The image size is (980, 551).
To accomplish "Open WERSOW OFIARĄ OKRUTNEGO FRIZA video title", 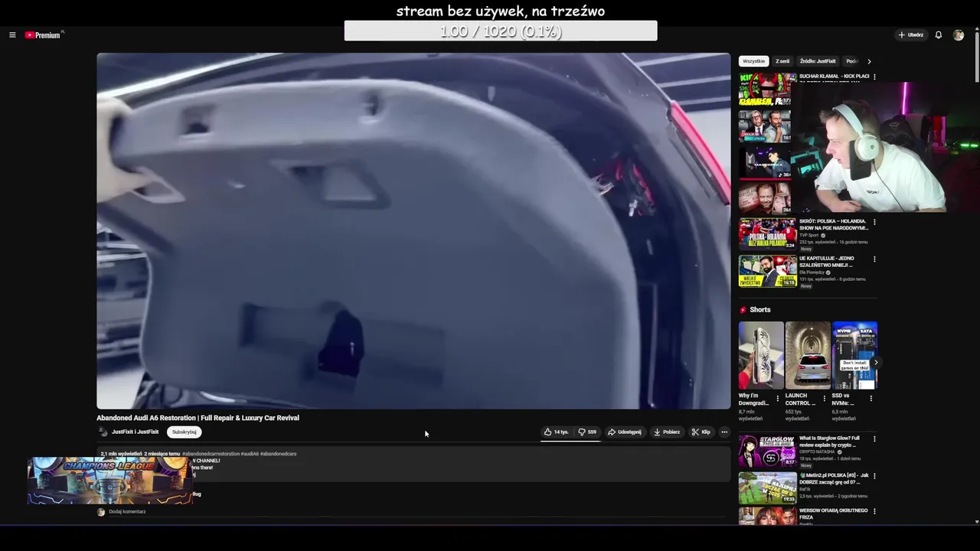I will tap(833, 514).
